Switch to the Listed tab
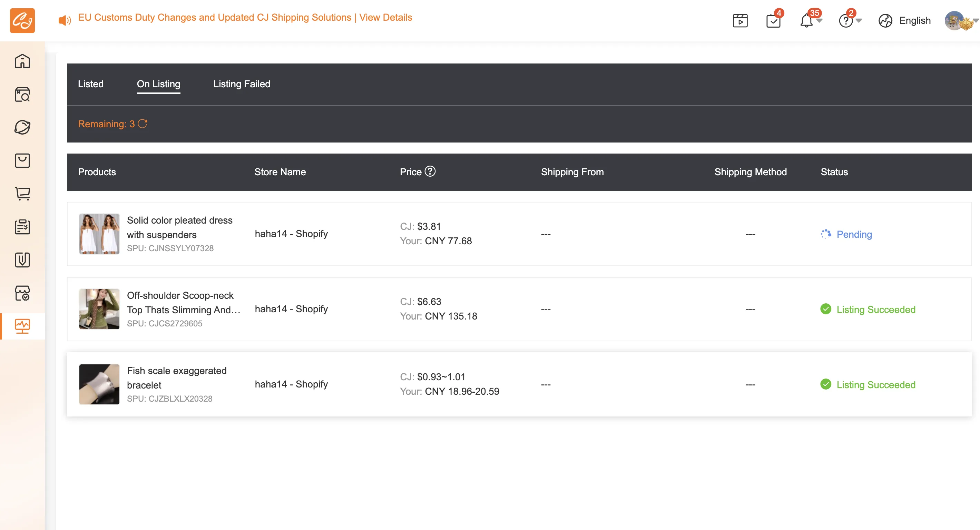 click(90, 84)
